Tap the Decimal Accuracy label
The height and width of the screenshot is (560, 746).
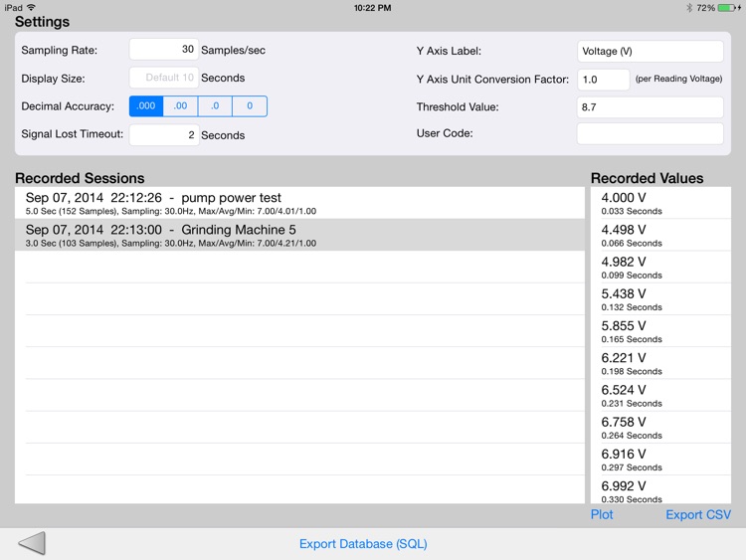pyautogui.click(x=68, y=106)
